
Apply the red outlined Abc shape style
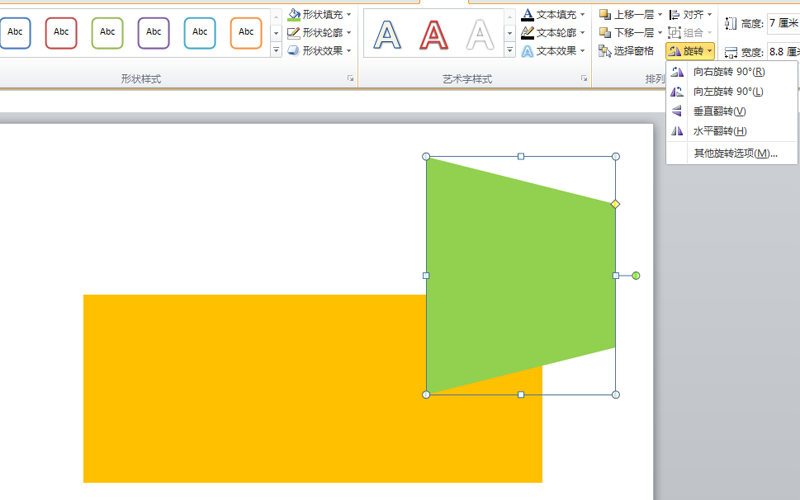click(61, 33)
